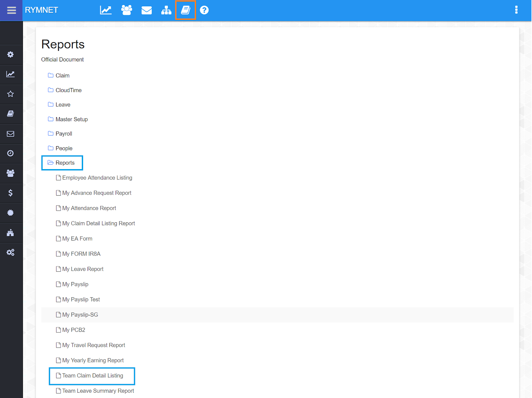This screenshot has width=532, height=398.
Task: Select the clock icon in the left sidebar
Action: click(11, 153)
